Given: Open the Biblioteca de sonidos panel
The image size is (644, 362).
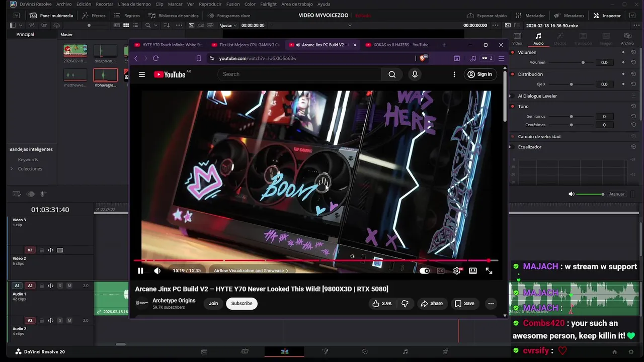Looking at the screenshot, I should [173, 16].
